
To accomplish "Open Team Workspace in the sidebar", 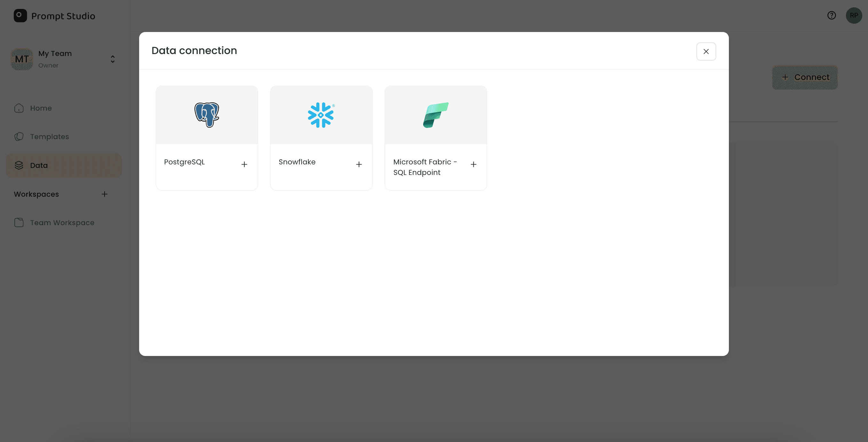I will coord(64,223).
